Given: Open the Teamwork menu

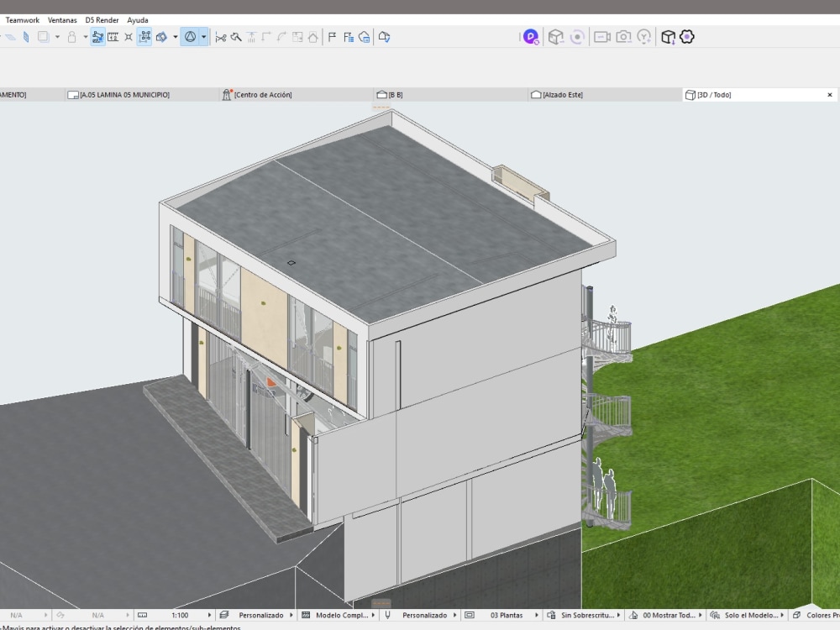Looking at the screenshot, I should click(22, 20).
